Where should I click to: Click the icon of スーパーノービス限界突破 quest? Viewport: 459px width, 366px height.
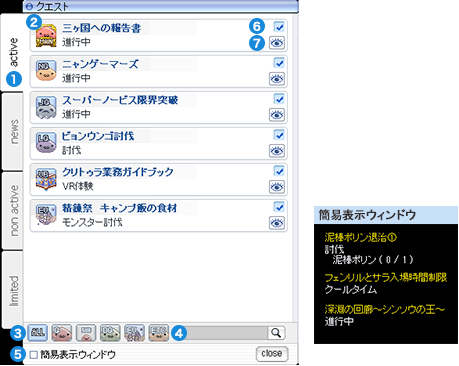coord(46,107)
